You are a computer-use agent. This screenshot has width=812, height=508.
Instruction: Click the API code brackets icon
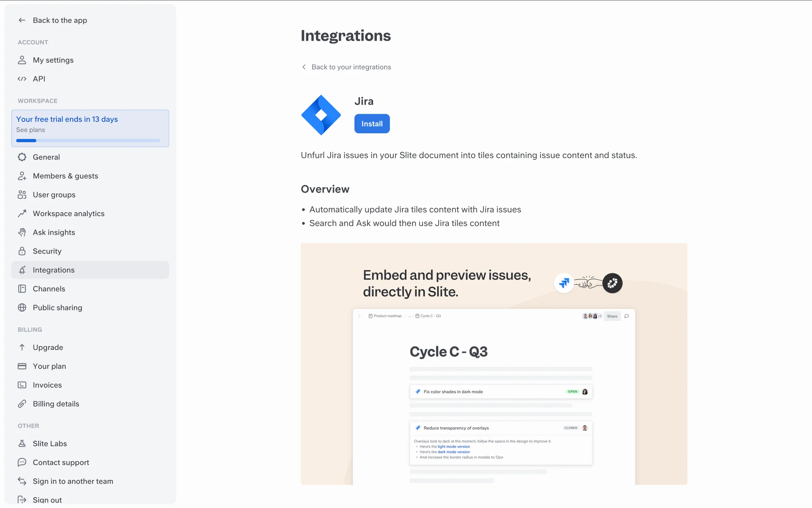pos(22,79)
